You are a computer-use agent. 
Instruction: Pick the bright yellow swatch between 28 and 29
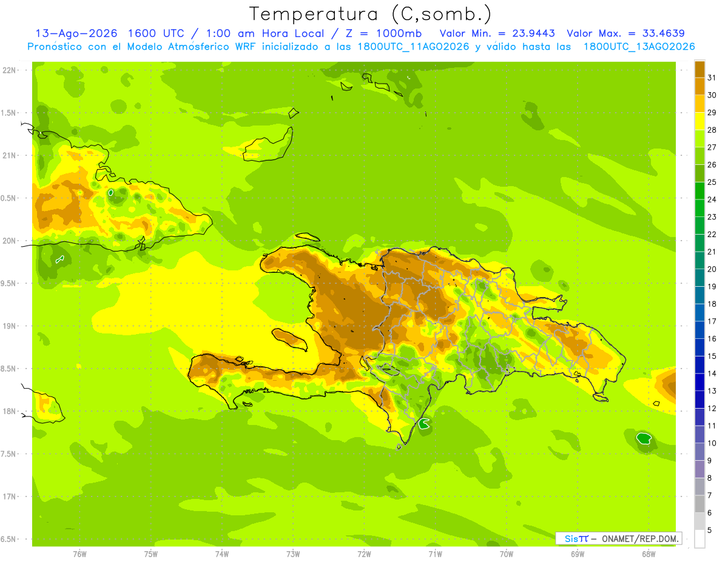tap(699, 121)
